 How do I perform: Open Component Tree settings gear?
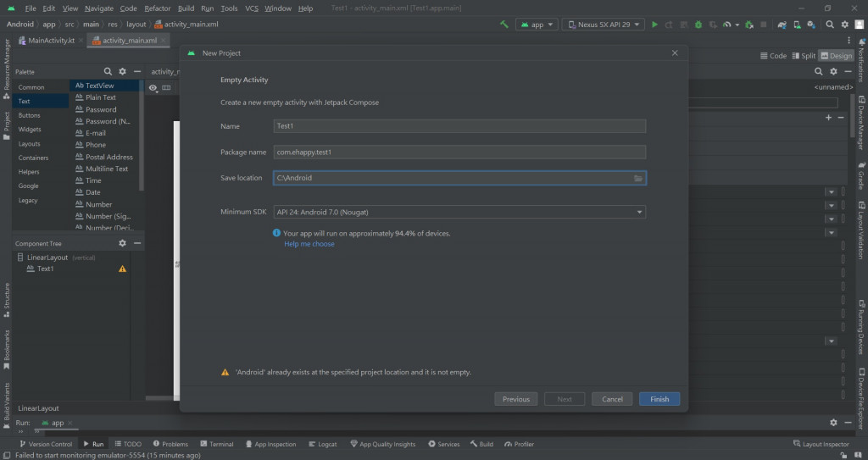pos(122,243)
